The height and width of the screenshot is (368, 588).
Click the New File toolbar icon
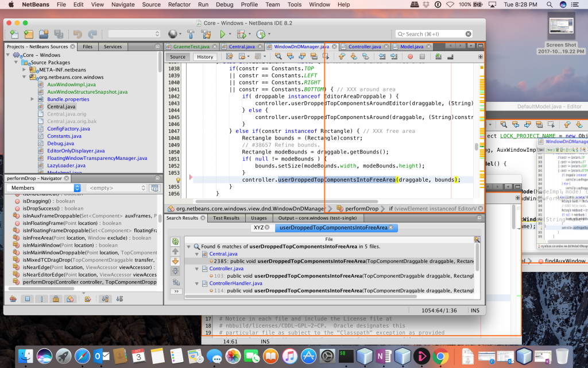pyautogui.click(x=14, y=34)
